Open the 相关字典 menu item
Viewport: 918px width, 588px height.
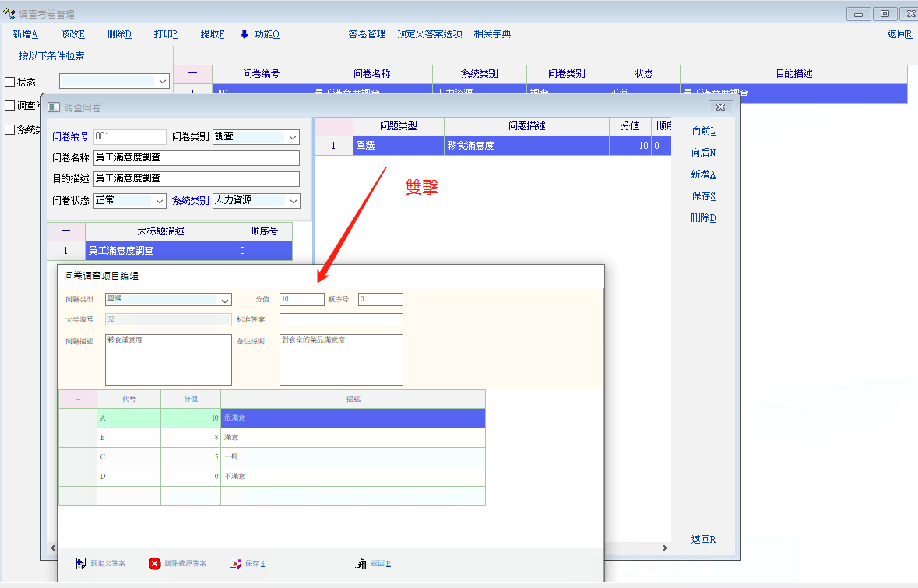tap(492, 34)
